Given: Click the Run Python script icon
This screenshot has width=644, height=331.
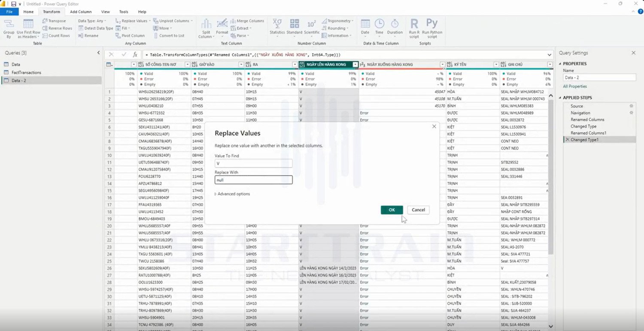Looking at the screenshot, I should [432, 28].
